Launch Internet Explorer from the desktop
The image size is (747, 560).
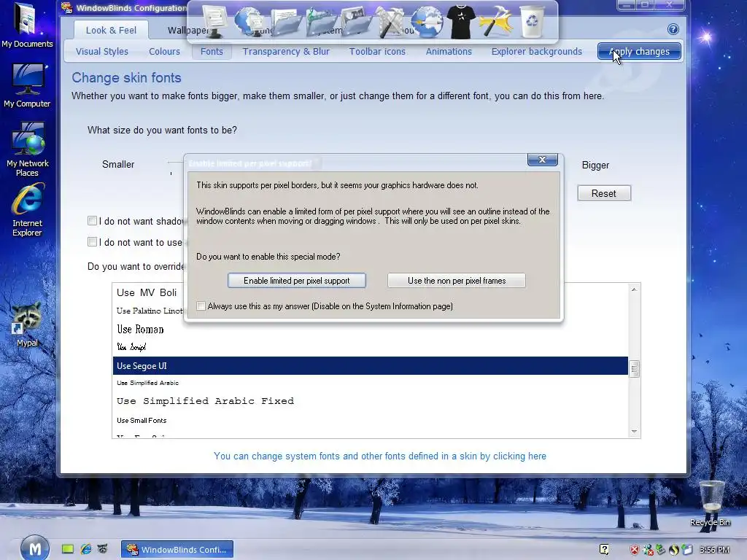click(27, 209)
